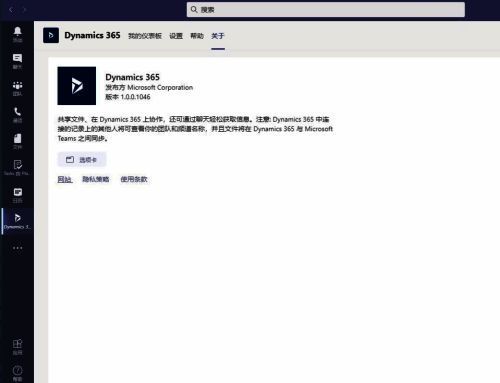Select the 关于 tab
This screenshot has height=383, width=500.
218,36
